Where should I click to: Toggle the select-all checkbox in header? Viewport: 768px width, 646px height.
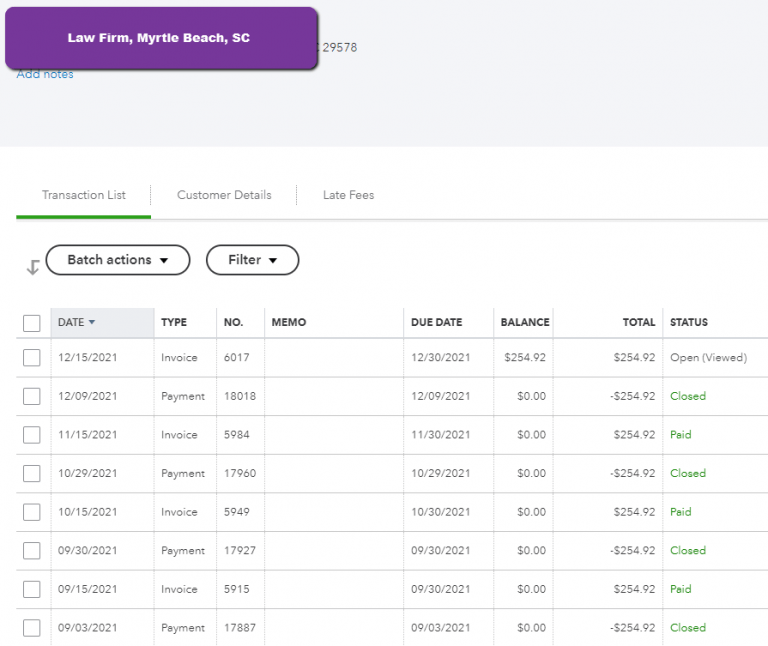tap(32, 323)
